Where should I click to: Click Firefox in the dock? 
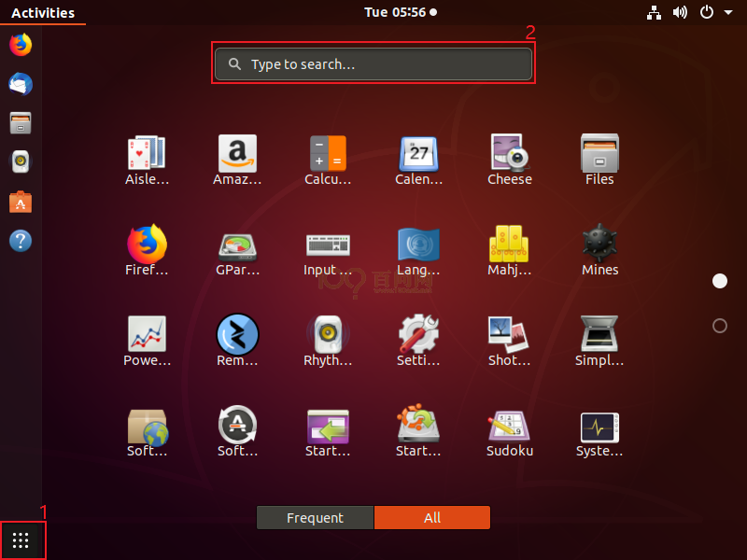(x=21, y=45)
